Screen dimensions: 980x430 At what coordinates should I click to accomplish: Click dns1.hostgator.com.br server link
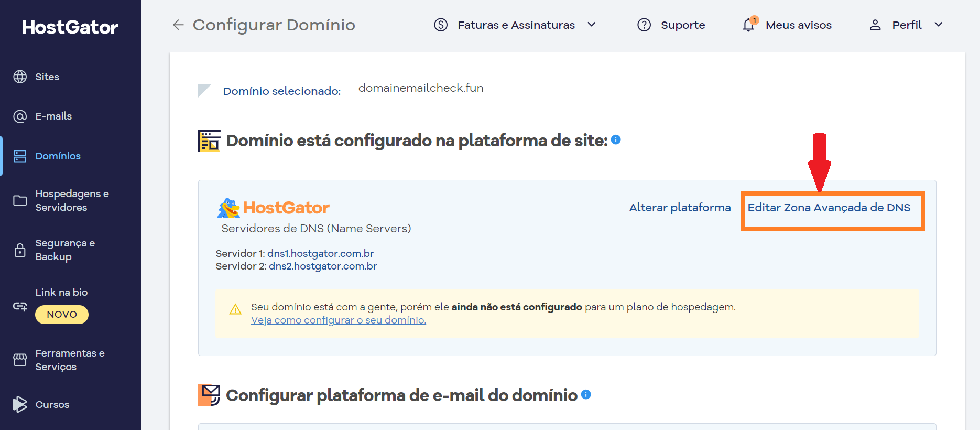coord(321,253)
